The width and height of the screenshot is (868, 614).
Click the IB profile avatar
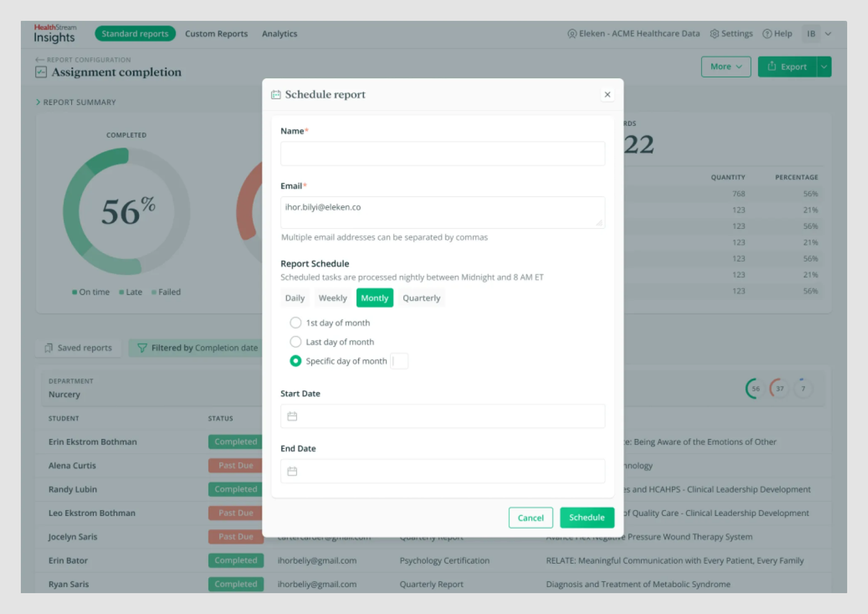pos(811,33)
